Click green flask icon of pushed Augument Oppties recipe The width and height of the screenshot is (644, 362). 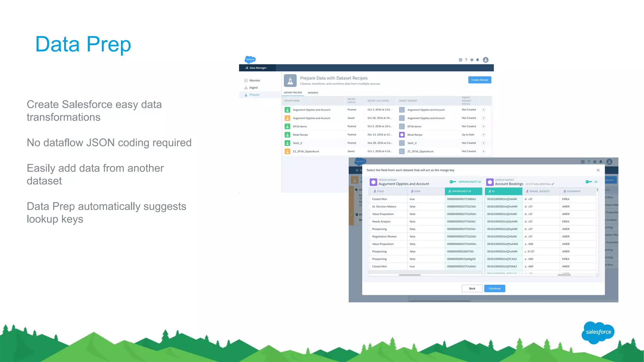[x=287, y=110]
